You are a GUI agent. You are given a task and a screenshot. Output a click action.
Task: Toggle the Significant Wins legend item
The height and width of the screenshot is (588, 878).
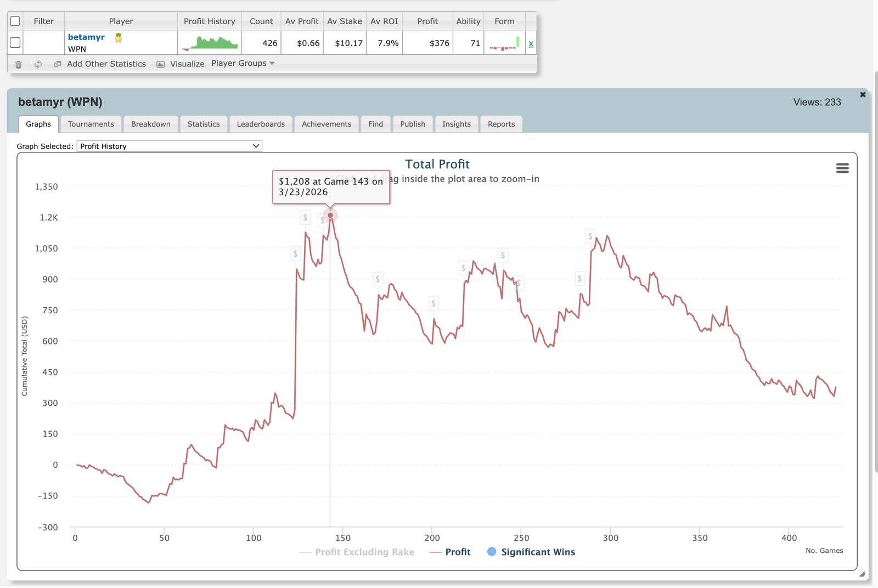pyautogui.click(x=530, y=552)
